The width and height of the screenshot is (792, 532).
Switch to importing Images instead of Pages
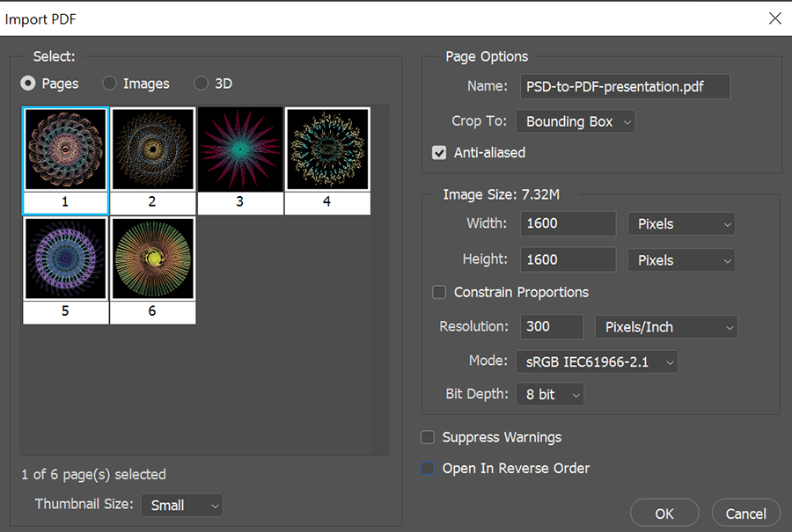coord(108,84)
